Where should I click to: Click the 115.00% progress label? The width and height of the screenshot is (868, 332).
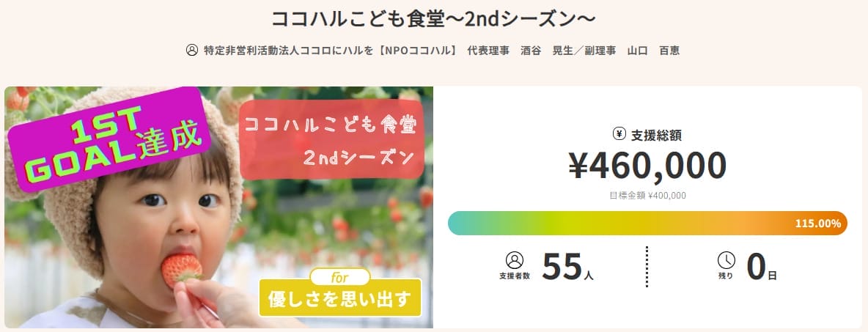(x=817, y=224)
